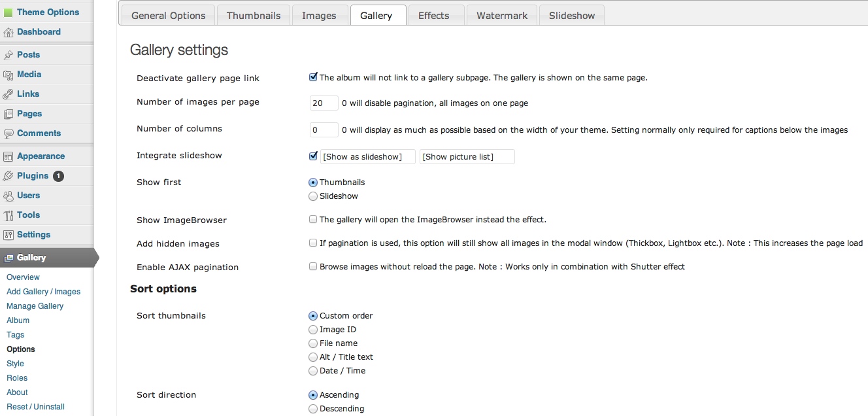868x416 pixels.
Task: Sort thumbnails by Date / Time
Action: pos(313,371)
